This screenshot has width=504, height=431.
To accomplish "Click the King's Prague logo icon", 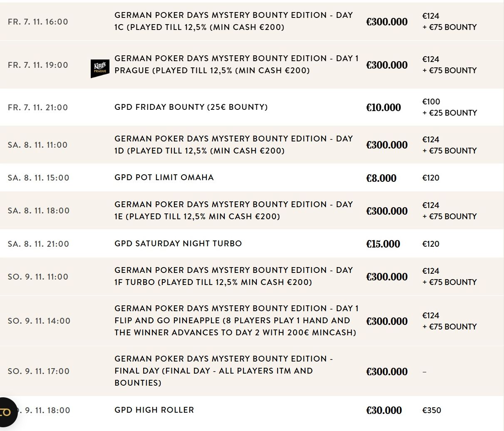I will tap(100, 69).
